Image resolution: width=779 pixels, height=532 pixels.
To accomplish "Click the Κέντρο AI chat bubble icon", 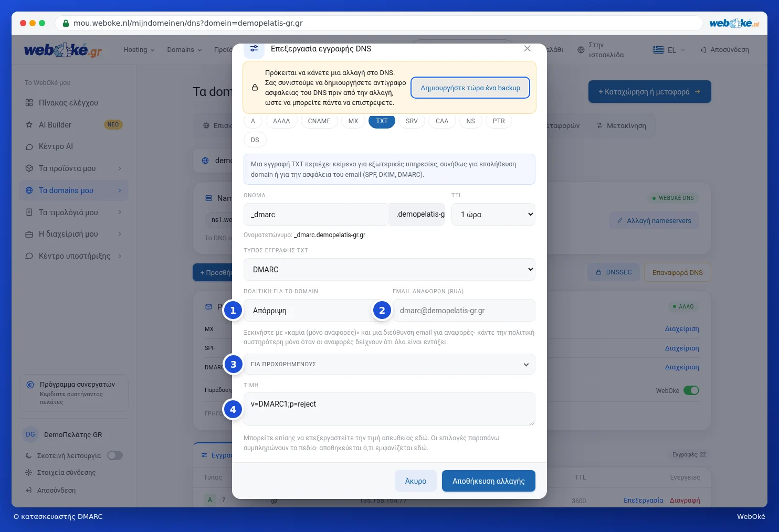I will pyautogui.click(x=29, y=147).
